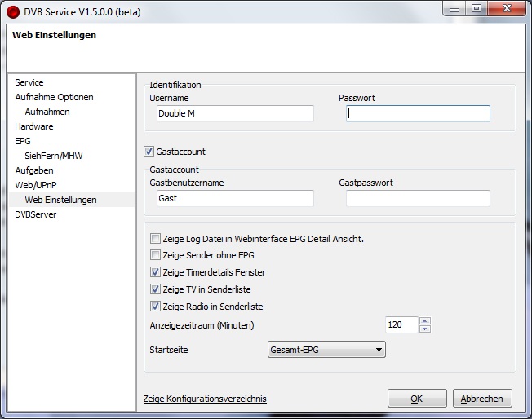Open the DVBServer settings page
This screenshot has height=419, width=532.
pyautogui.click(x=36, y=214)
